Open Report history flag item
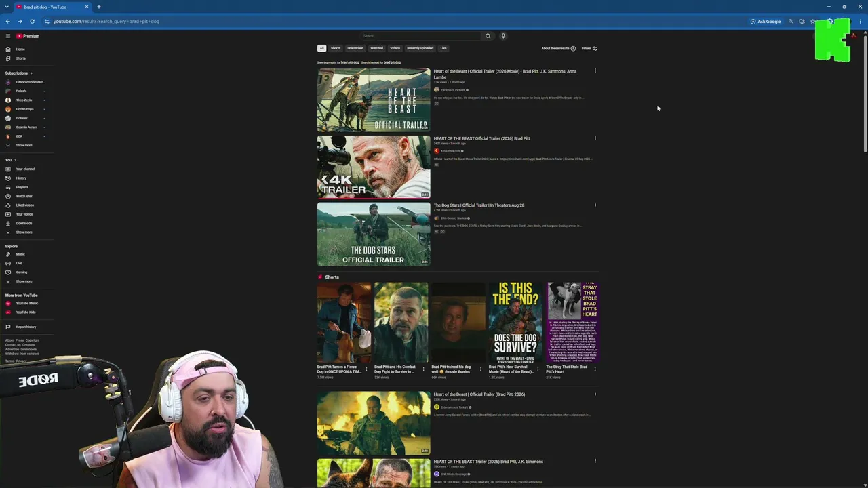 pyautogui.click(x=26, y=327)
